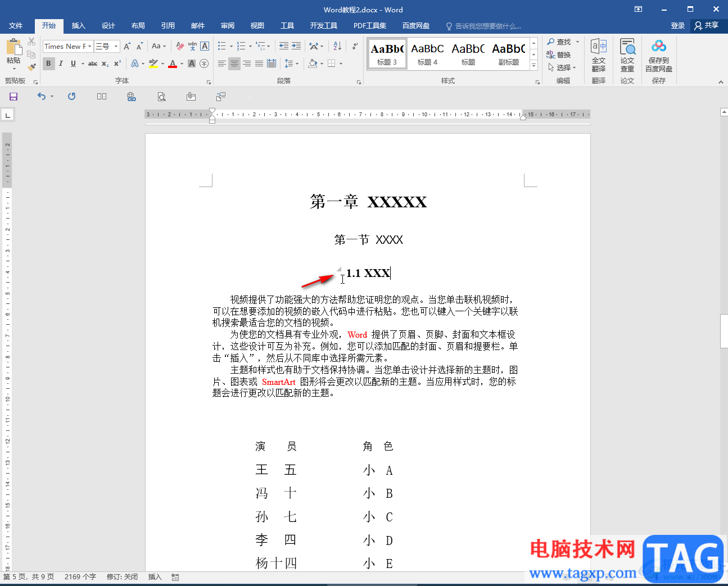Screen dimensions: 728x586
Task: Click the 登录 sign-in link
Action: pos(678,26)
